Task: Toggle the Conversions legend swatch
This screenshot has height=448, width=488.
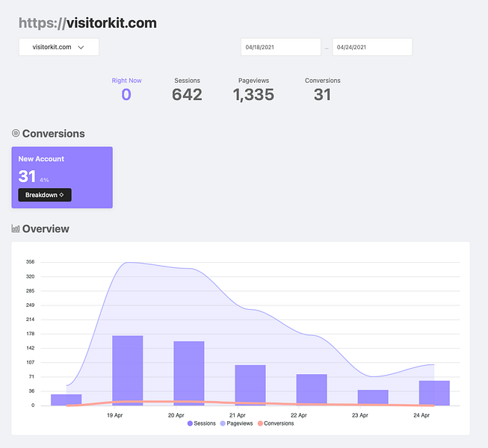Action: (260, 423)
